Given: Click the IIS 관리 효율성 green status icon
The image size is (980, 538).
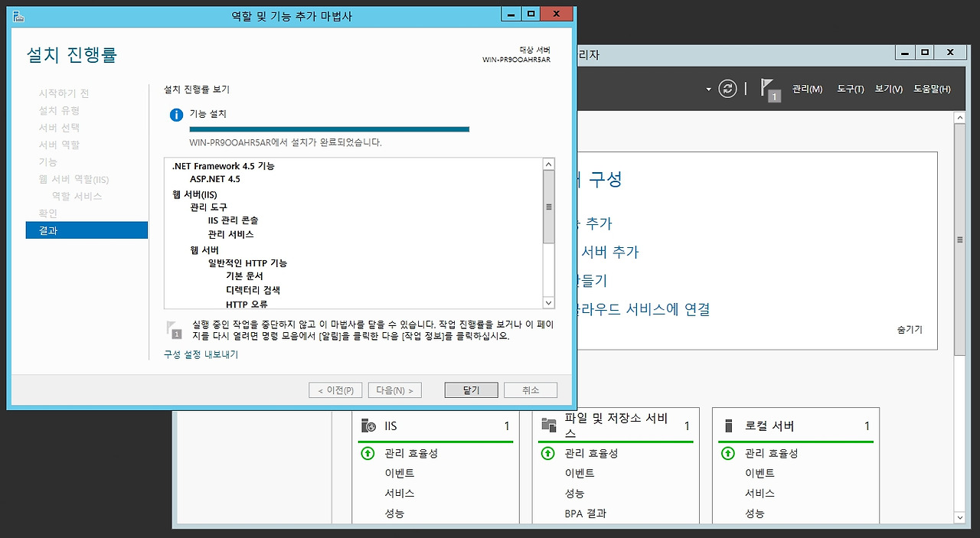Looking at the screenshot, I should tap(367, 453).
